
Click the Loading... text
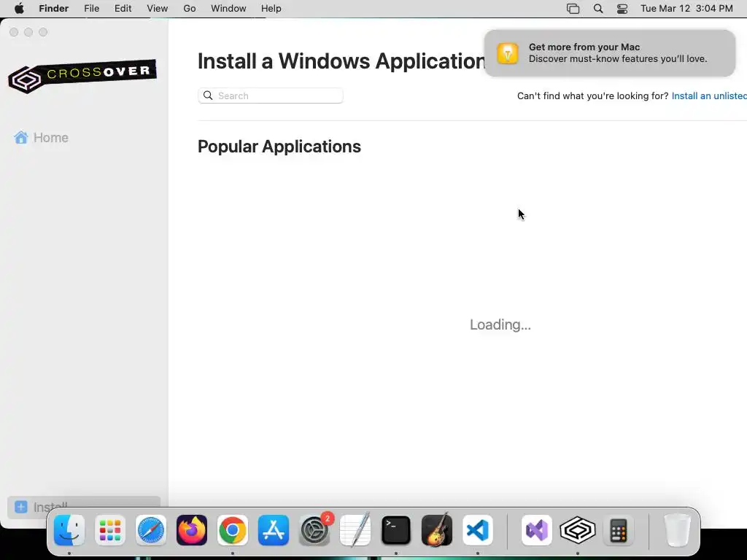coord(500,324)
